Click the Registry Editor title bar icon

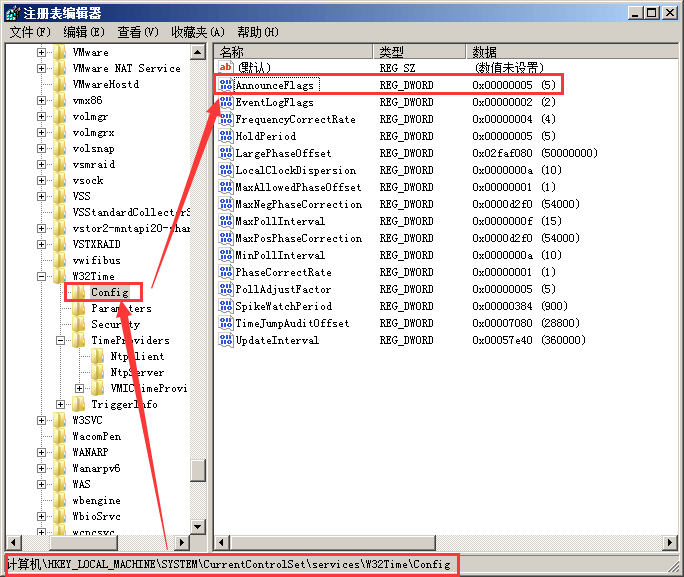pos(12,12)
